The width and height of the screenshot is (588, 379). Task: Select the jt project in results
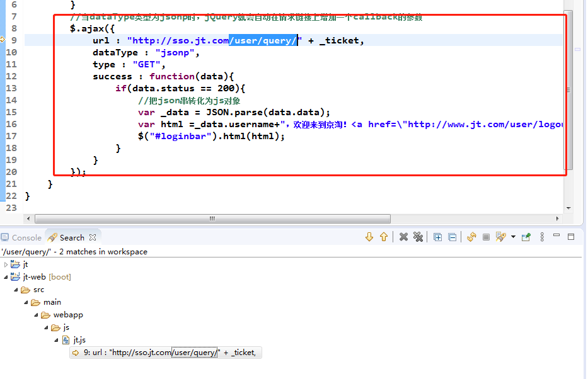[x=25, y=264]
